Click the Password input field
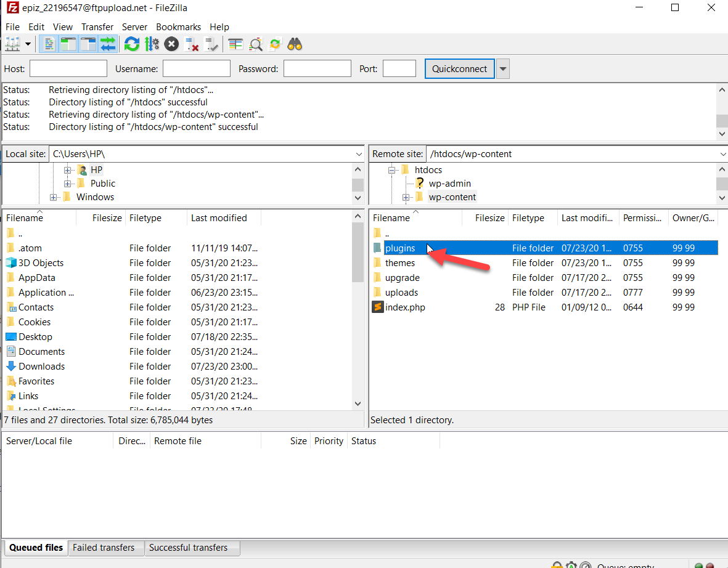 [317, 68]
